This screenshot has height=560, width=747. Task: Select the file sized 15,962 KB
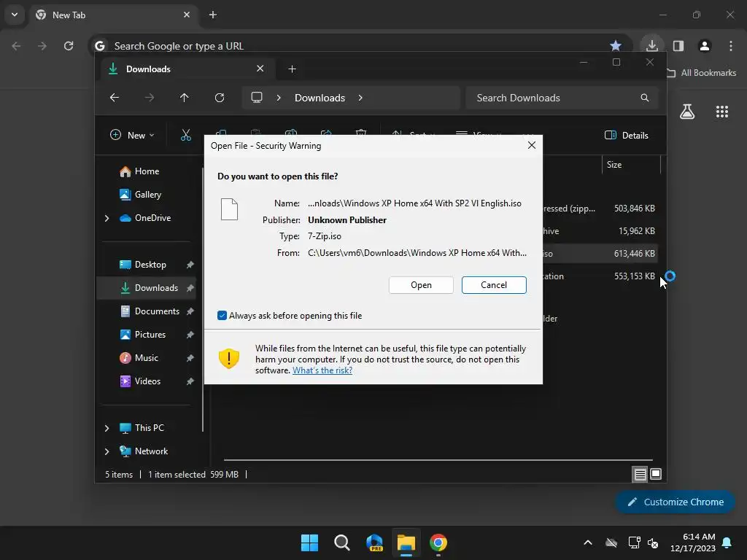pos(636,231)
